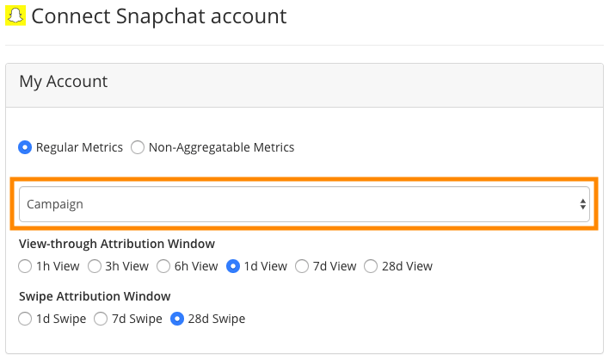The height and width of the screenshot is (360, 609).
Task: Choose the Non-Aggregatable Metrics option
Action: [x=137, y=148]
